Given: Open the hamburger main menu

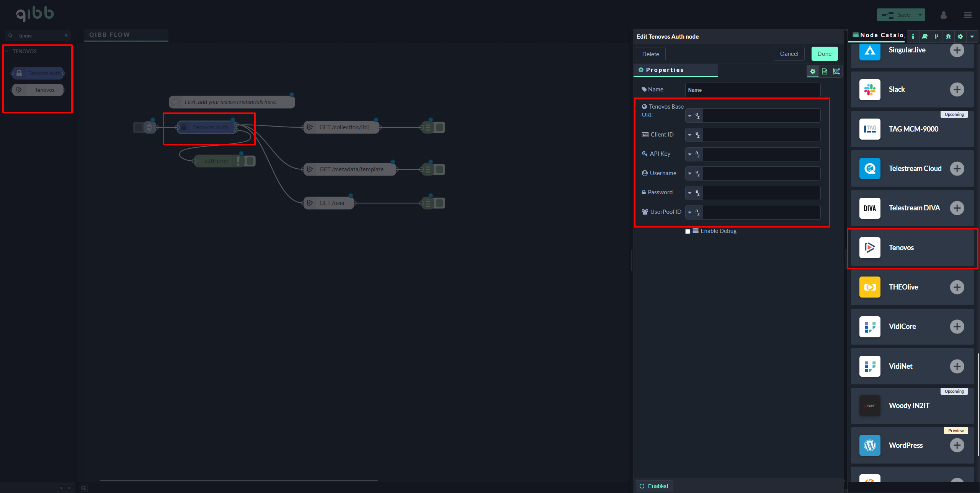Looking at the screenshot, I should [x=968, y=15].
